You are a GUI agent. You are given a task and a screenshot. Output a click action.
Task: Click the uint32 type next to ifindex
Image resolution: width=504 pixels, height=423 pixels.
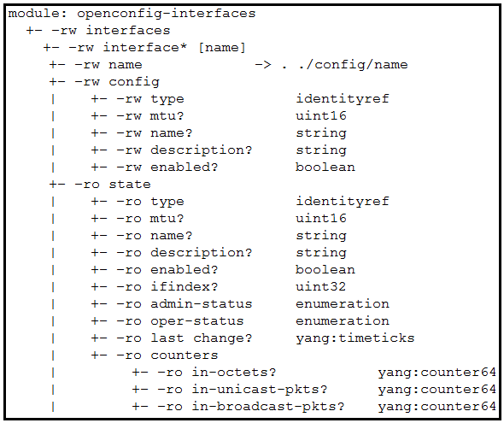[x=321, y=287]
